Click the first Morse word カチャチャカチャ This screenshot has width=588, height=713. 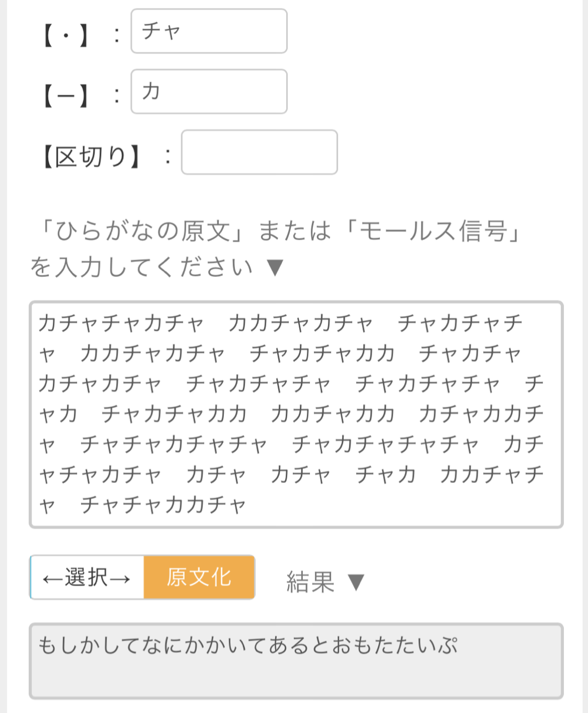[121, 324]
